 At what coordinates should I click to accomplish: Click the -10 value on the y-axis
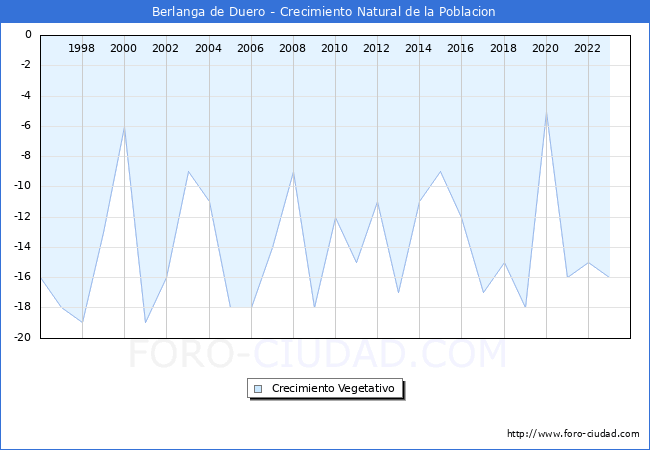23,186
